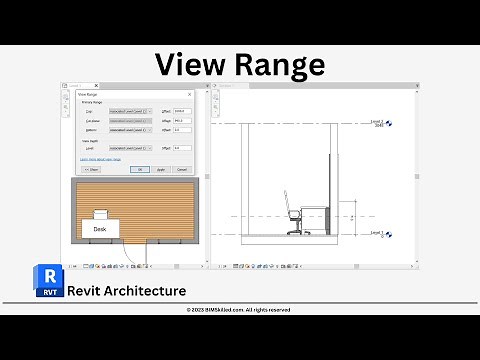Click the section view horizontal scrollbar thumb
This screenshot has height=360, width=480.
point(356,266)
